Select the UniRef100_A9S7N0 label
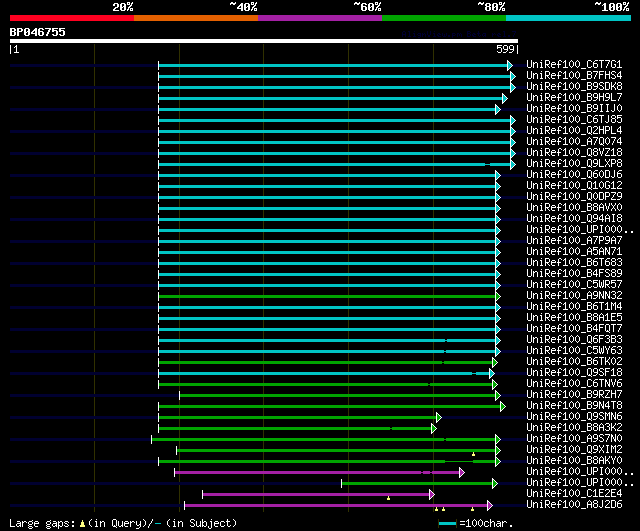The height and width of the screenshot is (531, 640). (x=574, y=439)
